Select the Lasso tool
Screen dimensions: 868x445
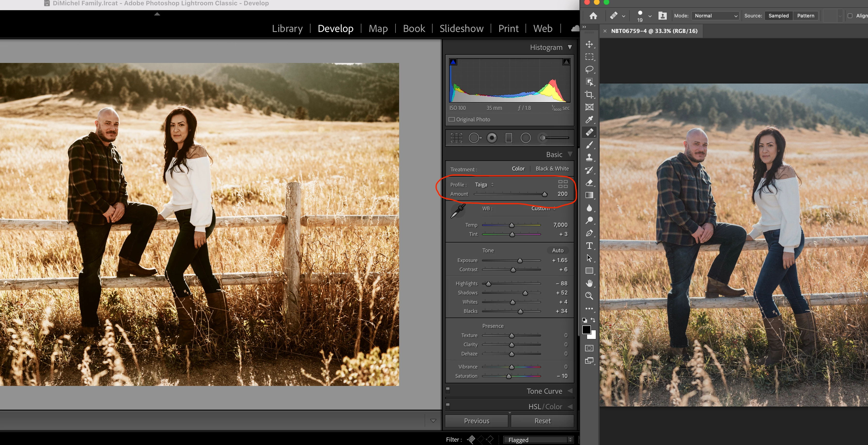click(589, 69)
